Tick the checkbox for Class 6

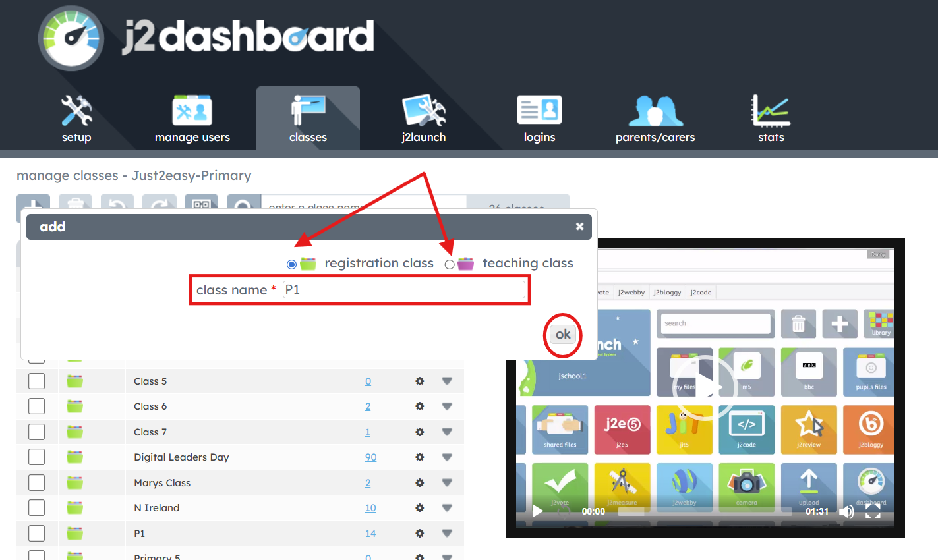click(x=37, y=406)
